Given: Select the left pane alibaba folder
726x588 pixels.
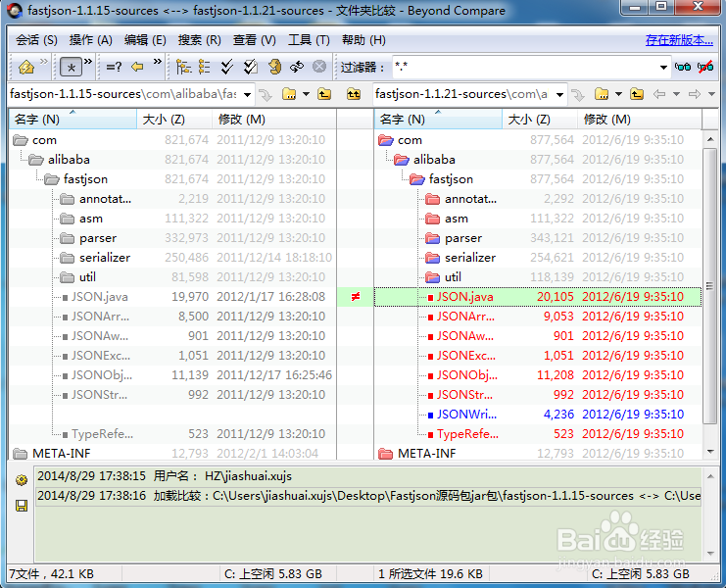Looking at the screenshot, I should coord(69,160).
